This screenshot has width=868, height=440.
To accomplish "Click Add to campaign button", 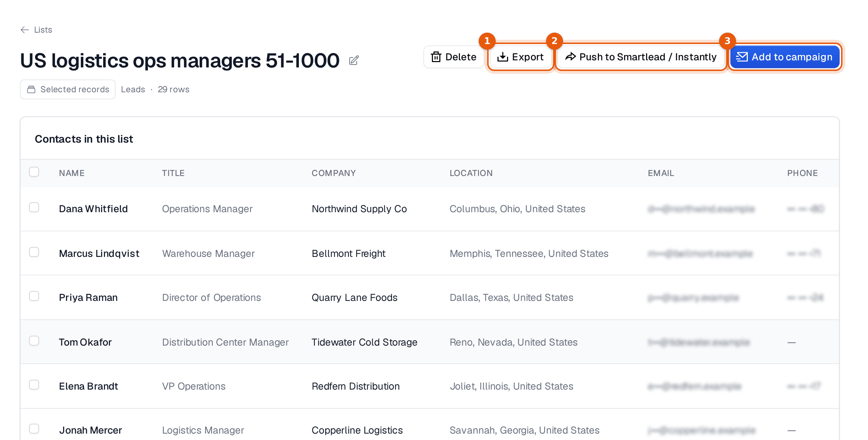I will pos(784,57).
